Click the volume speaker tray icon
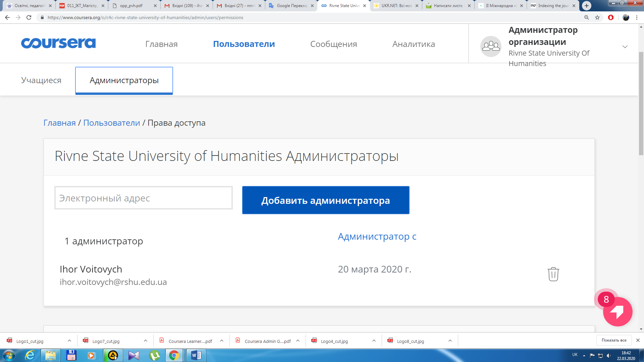The image size is (644, 362). (609, 356)
